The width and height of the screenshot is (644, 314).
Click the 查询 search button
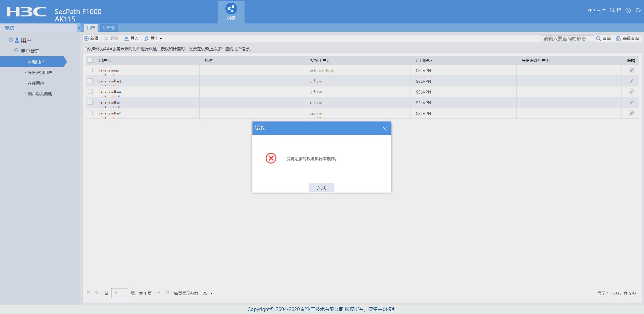coord(603,39)
